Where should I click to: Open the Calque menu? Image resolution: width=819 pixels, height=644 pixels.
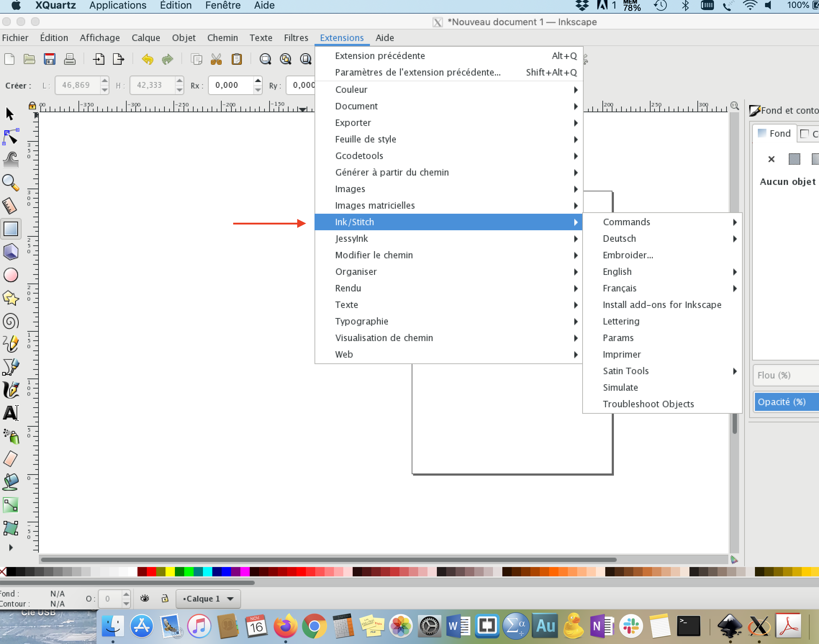tap(145, 38)
